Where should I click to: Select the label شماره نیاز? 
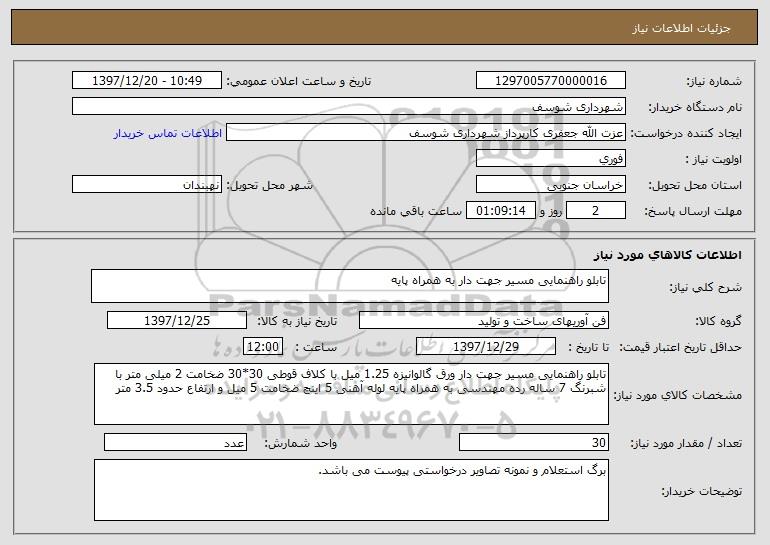tap(714, 82)
